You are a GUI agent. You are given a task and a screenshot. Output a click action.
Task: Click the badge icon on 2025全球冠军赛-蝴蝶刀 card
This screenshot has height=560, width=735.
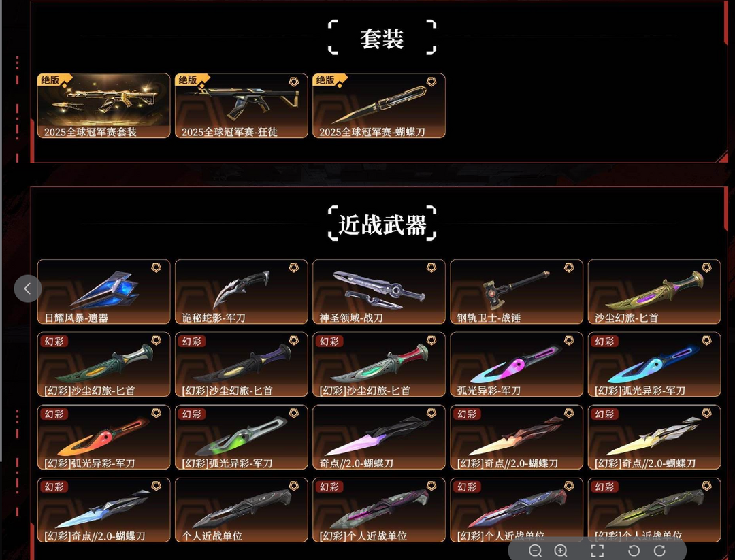(431, 82)
